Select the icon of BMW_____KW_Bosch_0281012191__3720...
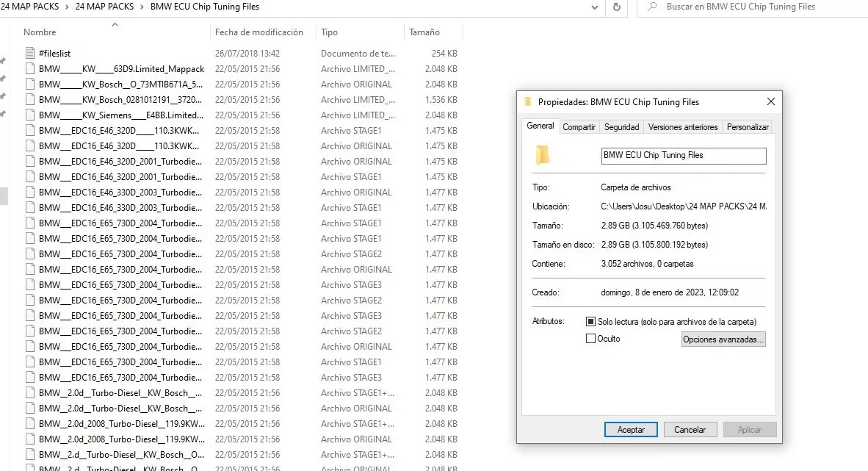Viewport: 868px width, 471px height. click(x=30, y=100)
